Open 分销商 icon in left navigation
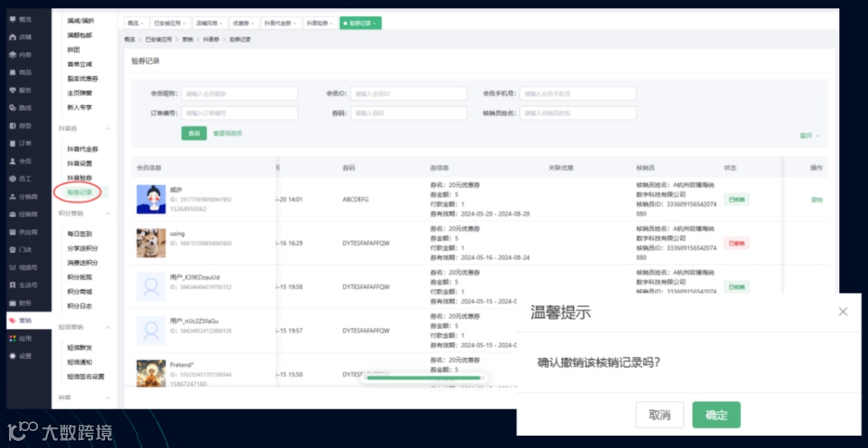 tap(13, 197)
